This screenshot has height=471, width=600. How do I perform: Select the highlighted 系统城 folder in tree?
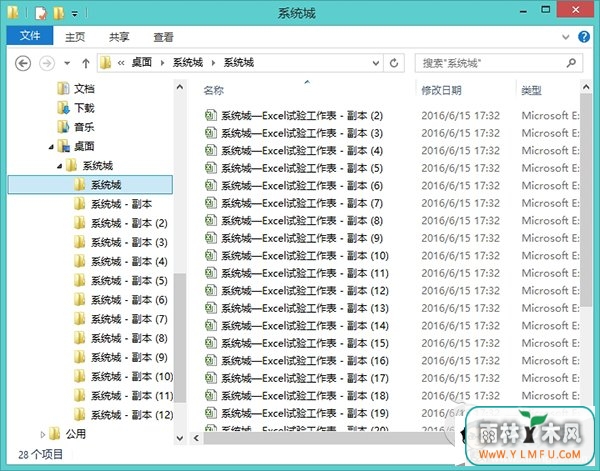90,185
